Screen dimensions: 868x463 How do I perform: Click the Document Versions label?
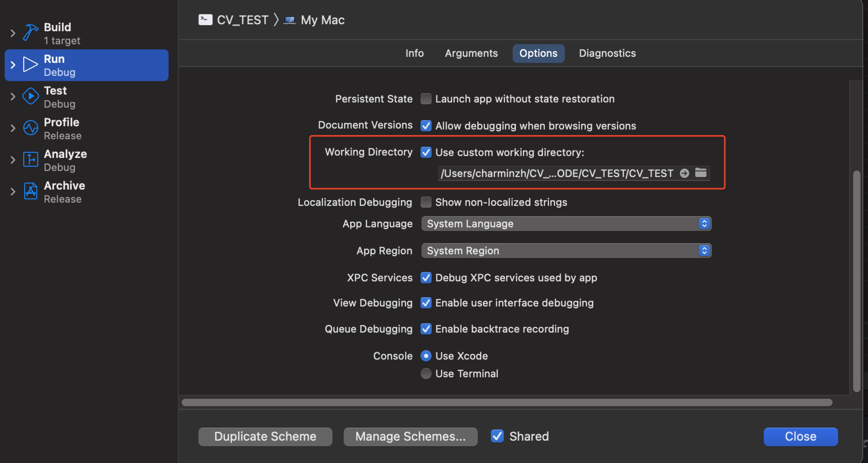click(365, 125)
